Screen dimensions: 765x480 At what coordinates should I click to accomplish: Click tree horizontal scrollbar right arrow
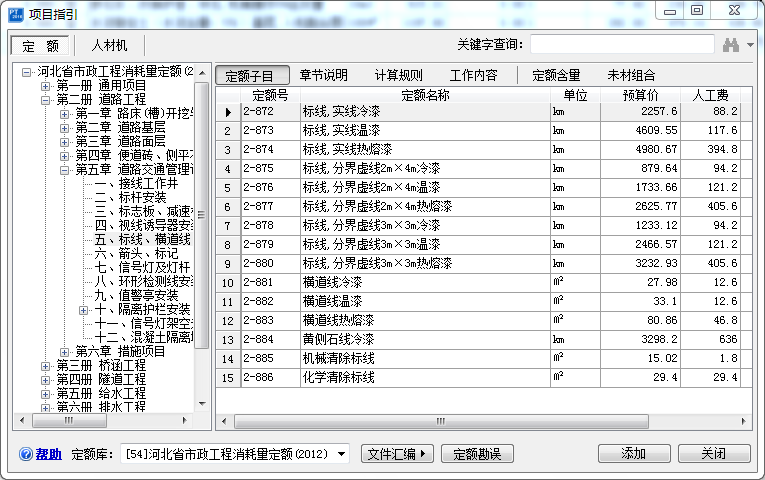[184, 420]
